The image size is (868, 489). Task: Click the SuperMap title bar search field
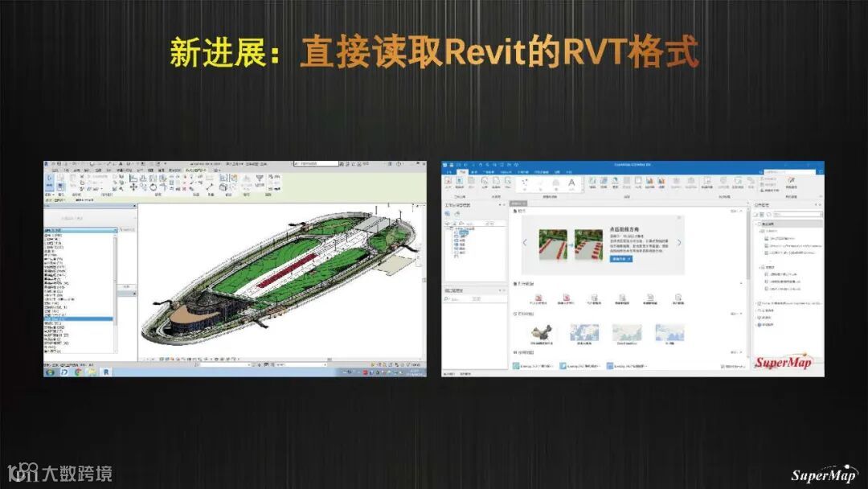pyautogui.click(x=789, y=171)
